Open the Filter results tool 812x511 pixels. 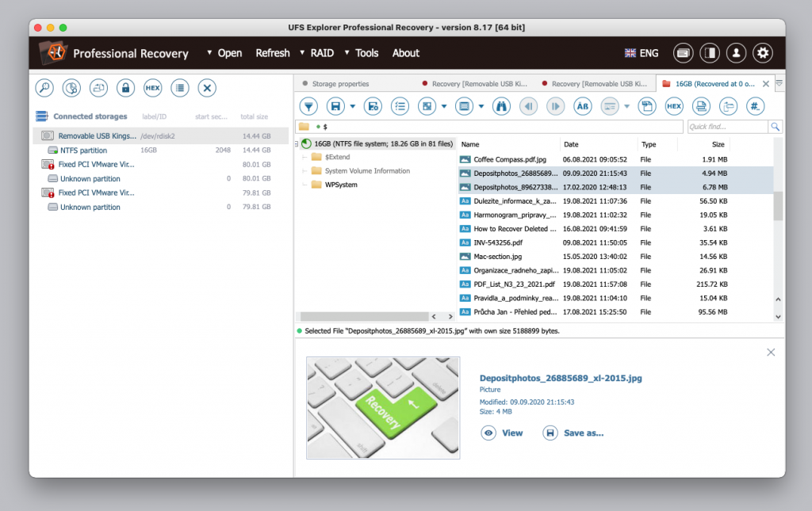(308, 105)
